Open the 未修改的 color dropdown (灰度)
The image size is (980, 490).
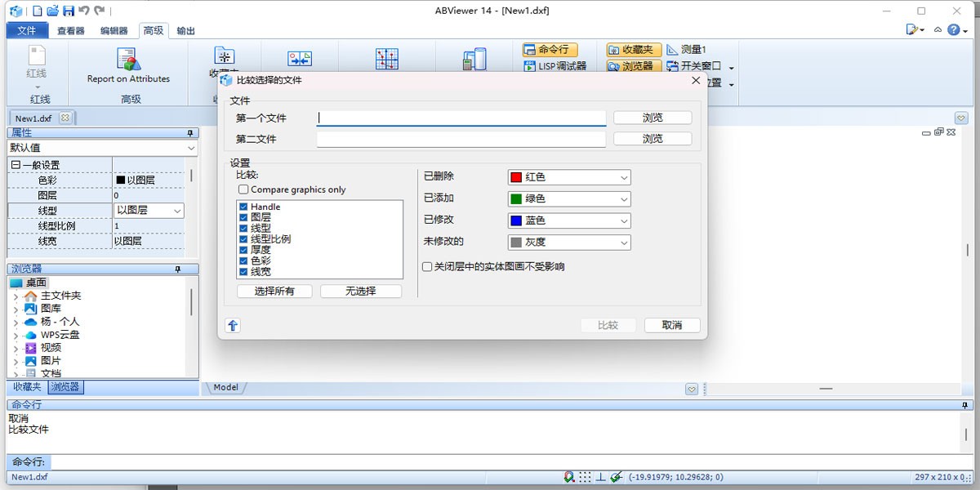tap(569, 242)
